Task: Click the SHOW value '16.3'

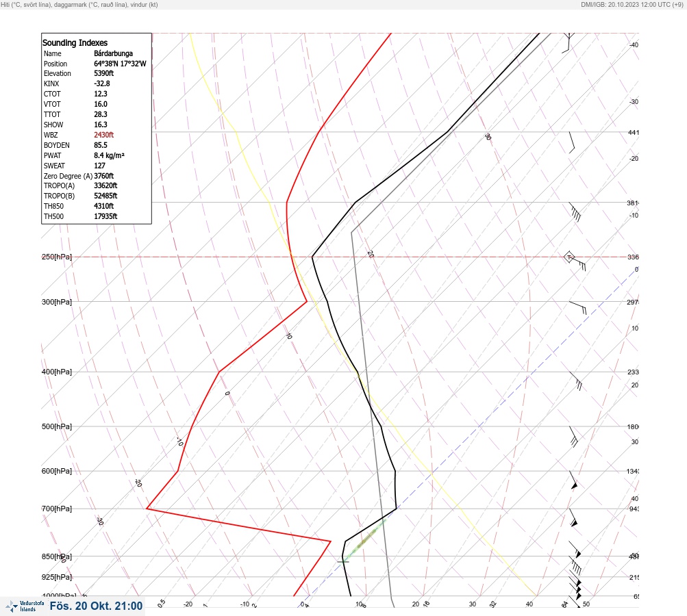Action: [101, 125]
